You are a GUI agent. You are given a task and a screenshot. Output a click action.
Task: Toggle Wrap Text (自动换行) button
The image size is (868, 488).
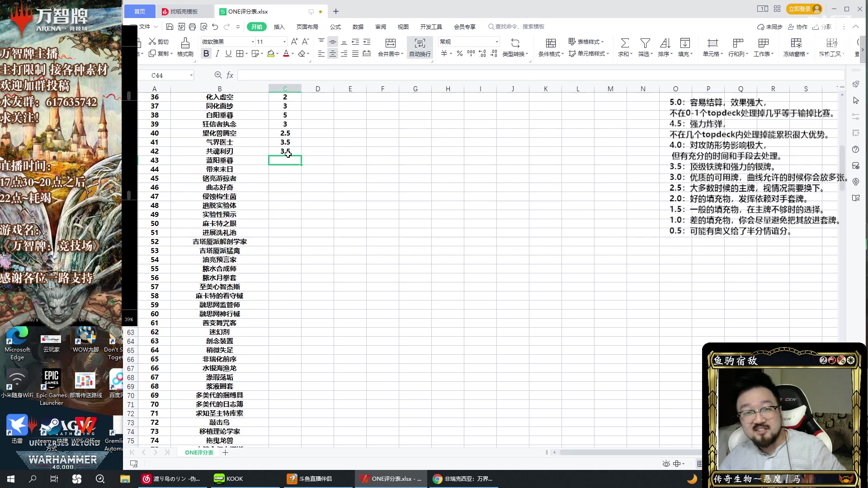420,47
